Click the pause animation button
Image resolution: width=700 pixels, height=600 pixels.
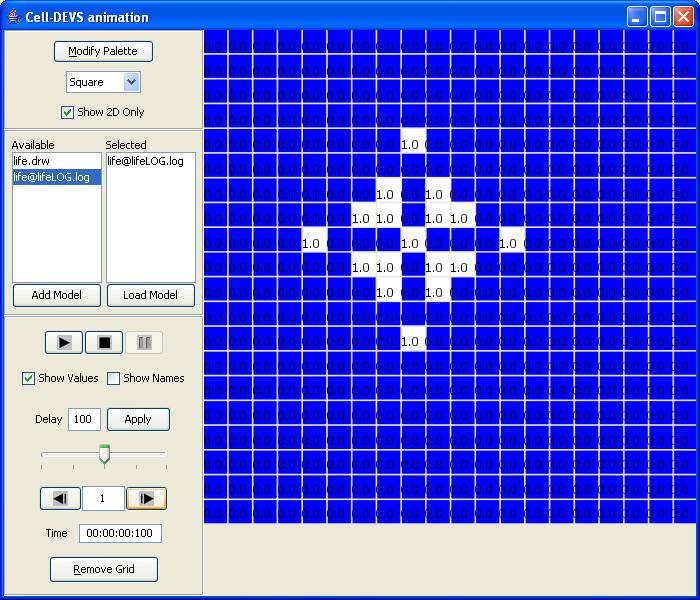point(144,343)
